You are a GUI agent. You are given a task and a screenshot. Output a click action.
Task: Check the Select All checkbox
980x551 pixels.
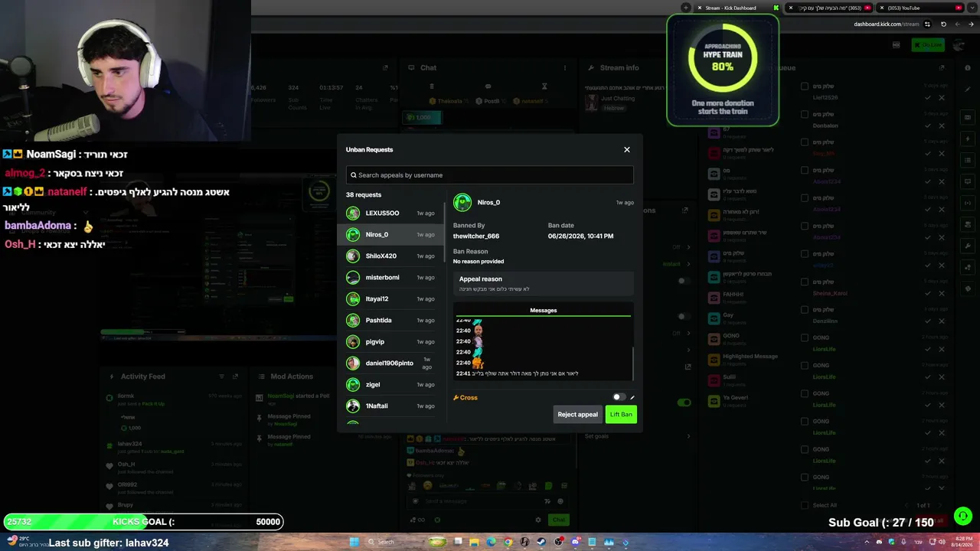click(805, 505)
